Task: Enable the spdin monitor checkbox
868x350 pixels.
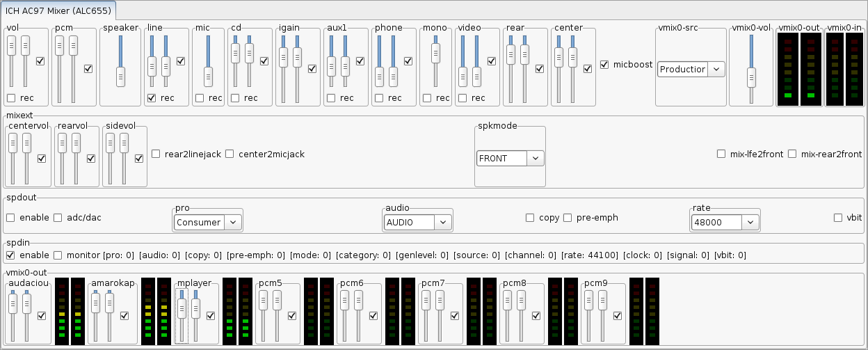Action: click(58, 255)
